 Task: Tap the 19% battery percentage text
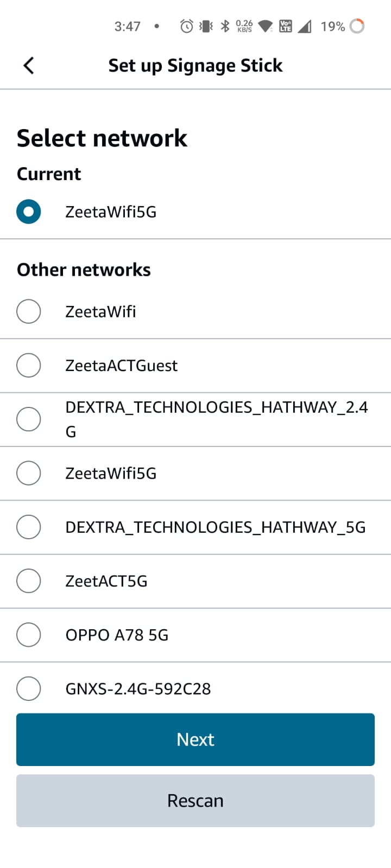point(332,26)
